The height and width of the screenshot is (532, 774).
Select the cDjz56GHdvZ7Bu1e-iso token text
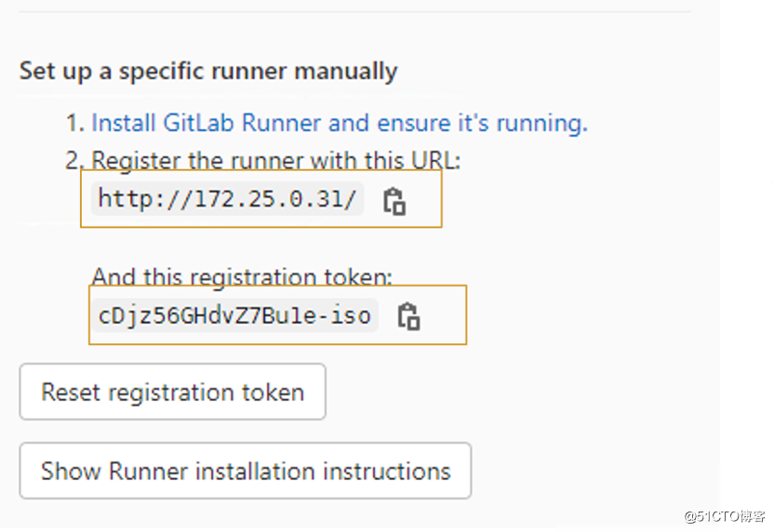[x=234, y=315]
